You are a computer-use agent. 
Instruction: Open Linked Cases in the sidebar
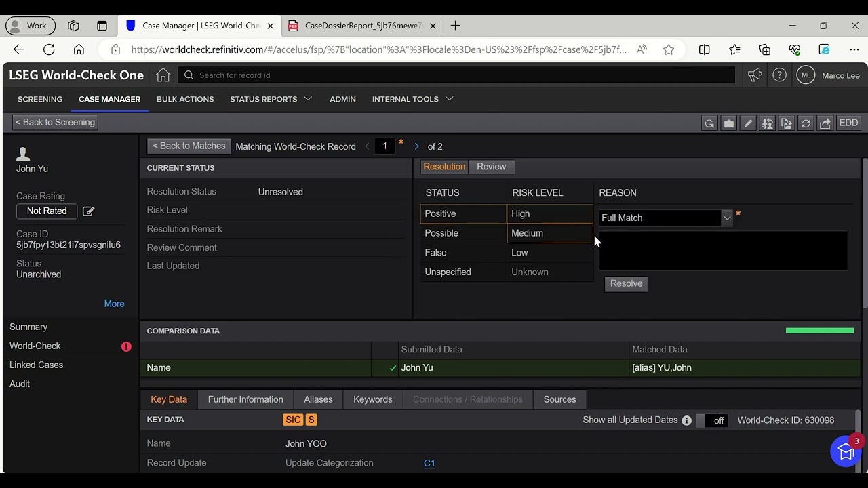[x=36, y=365]
